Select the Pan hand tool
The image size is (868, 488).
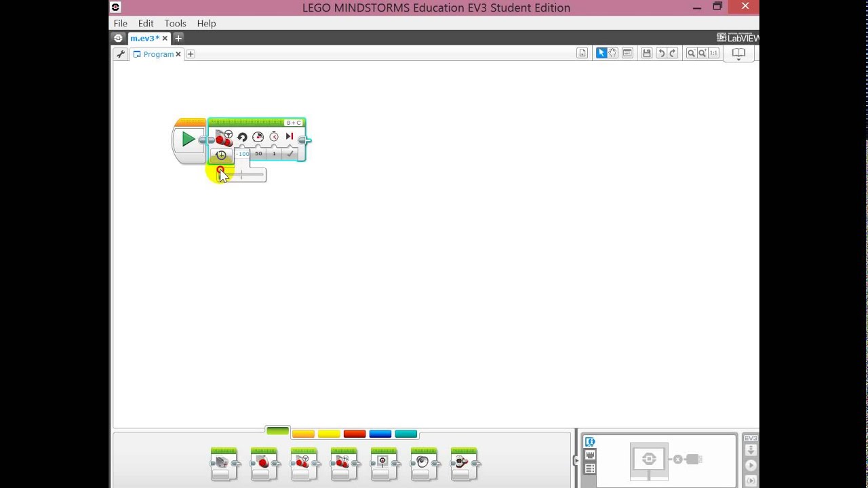pos(613,53)
